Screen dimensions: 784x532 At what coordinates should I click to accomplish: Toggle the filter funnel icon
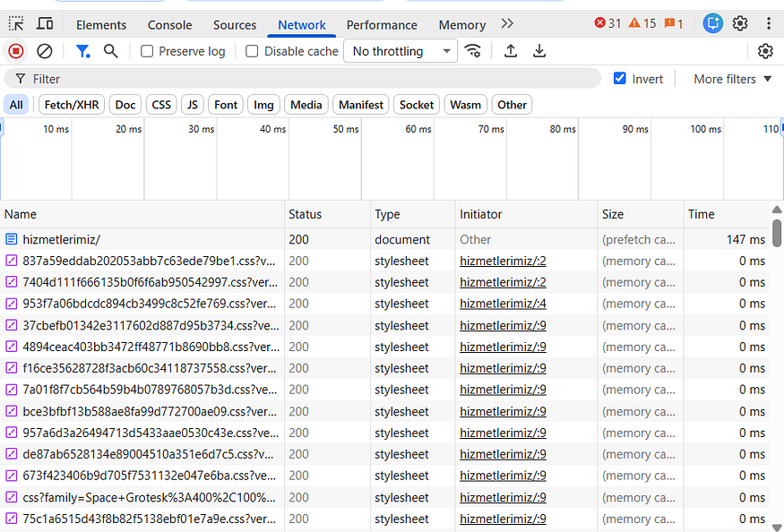(82, 51)
